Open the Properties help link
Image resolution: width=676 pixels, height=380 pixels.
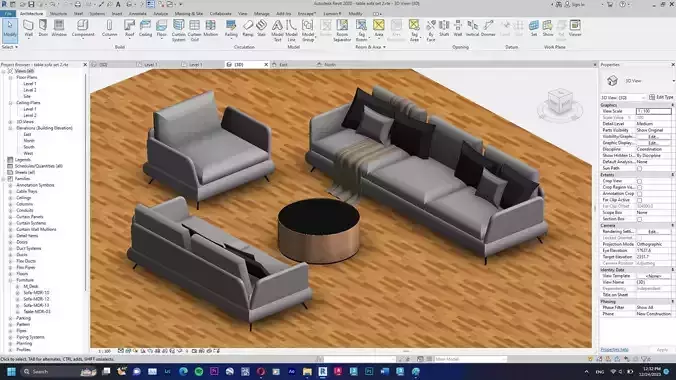click(614, 350)
